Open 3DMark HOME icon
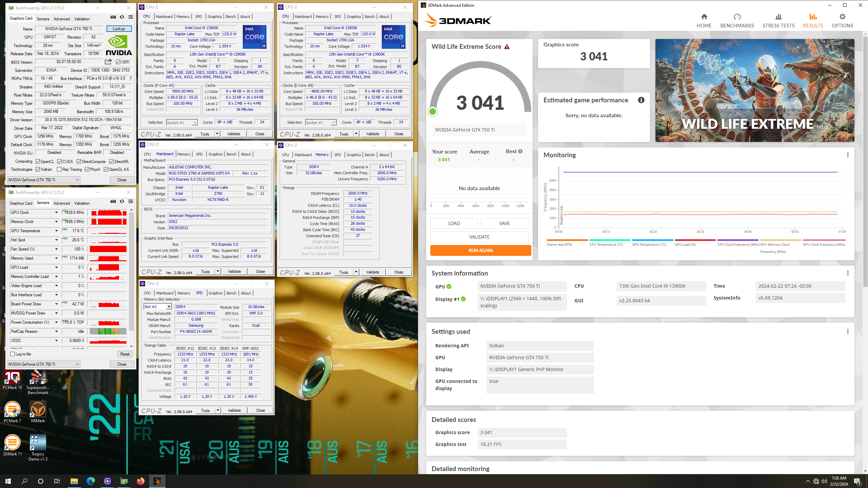This screenshot has height=488, width=868. (704, 17)
